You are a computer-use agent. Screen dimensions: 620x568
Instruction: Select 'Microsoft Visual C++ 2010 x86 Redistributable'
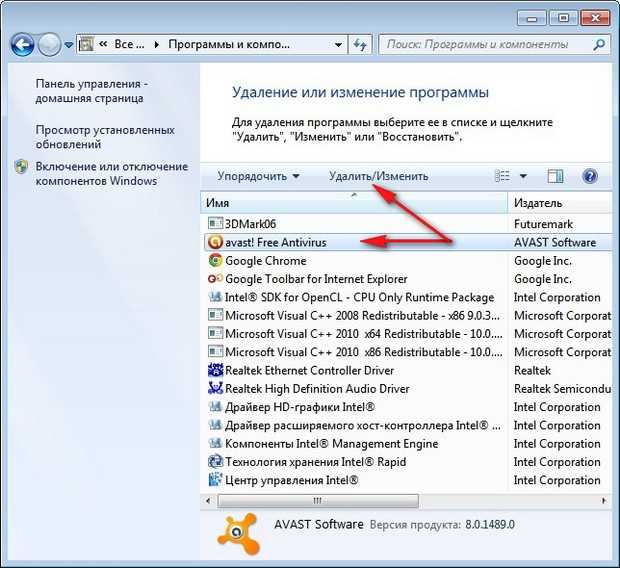364,352
